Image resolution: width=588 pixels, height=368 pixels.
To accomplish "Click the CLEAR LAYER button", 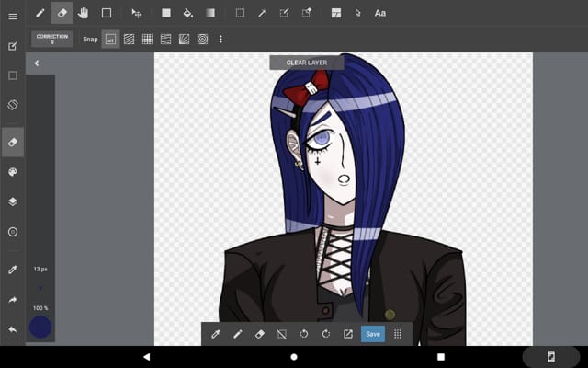I will point(306,63).
